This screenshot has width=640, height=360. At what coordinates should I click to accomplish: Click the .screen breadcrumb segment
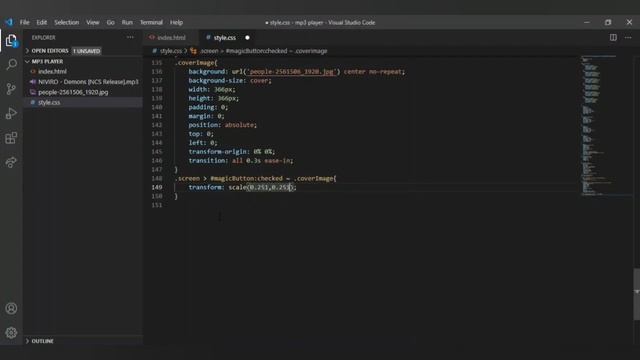point(209,51)
